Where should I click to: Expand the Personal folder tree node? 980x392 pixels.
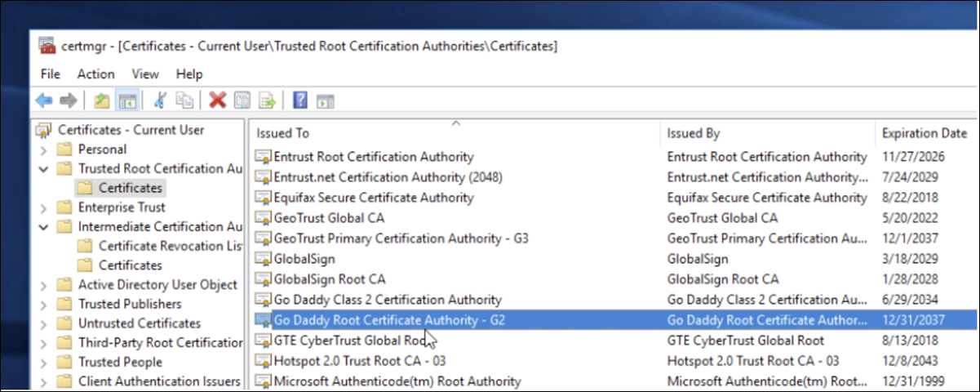43,149
